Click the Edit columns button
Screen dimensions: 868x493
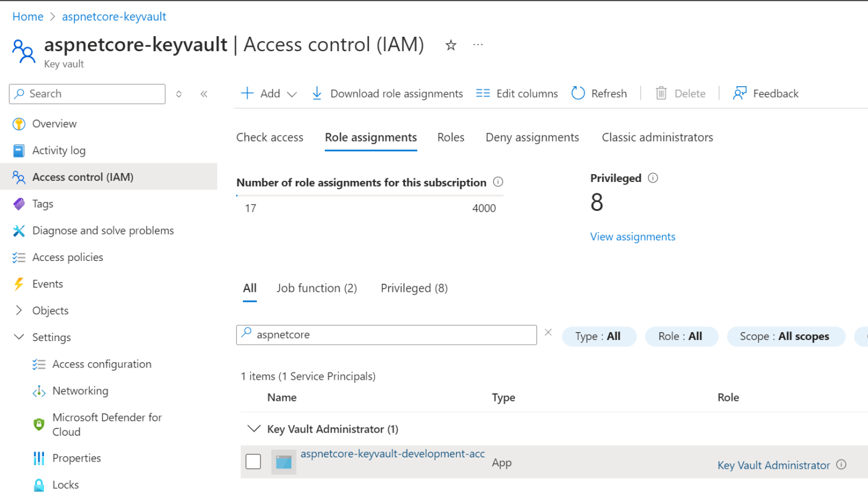(x=517, y=93)
